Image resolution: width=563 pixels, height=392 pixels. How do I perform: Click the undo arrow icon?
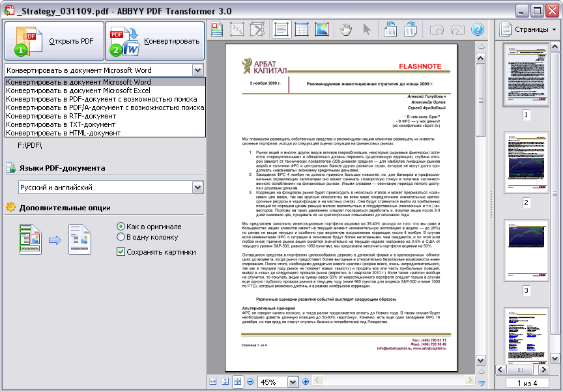(437, 30)
